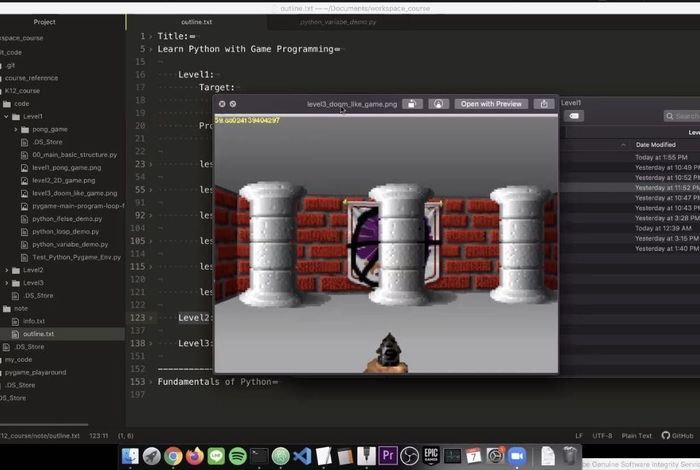Open Adobe Premiere Pro in dock

tap(388, 456)
